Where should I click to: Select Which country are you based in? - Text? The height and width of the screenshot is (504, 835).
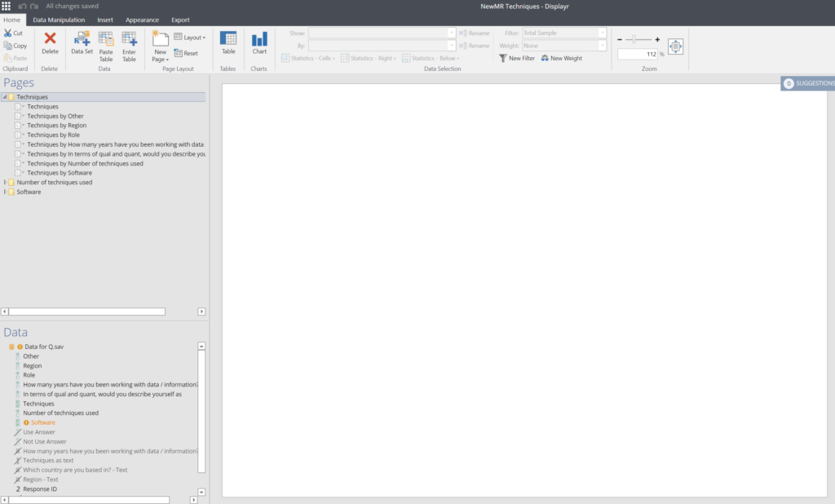click(75, 470)
